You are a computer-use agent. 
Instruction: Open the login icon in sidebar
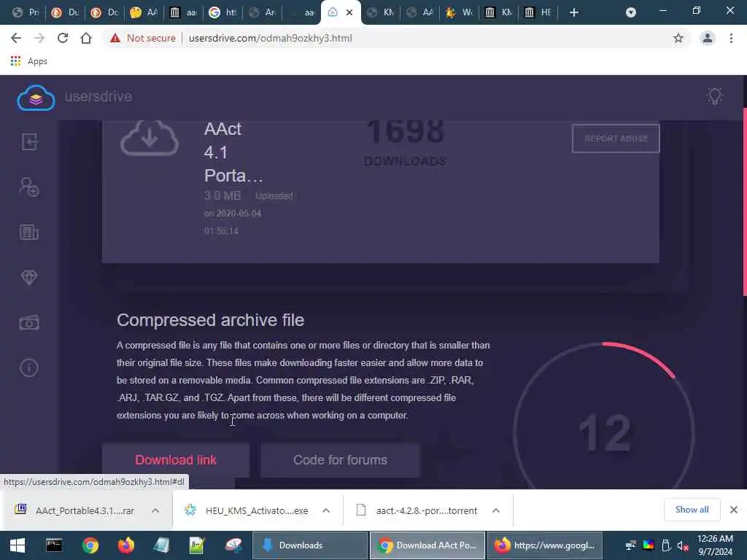[29, 141]
